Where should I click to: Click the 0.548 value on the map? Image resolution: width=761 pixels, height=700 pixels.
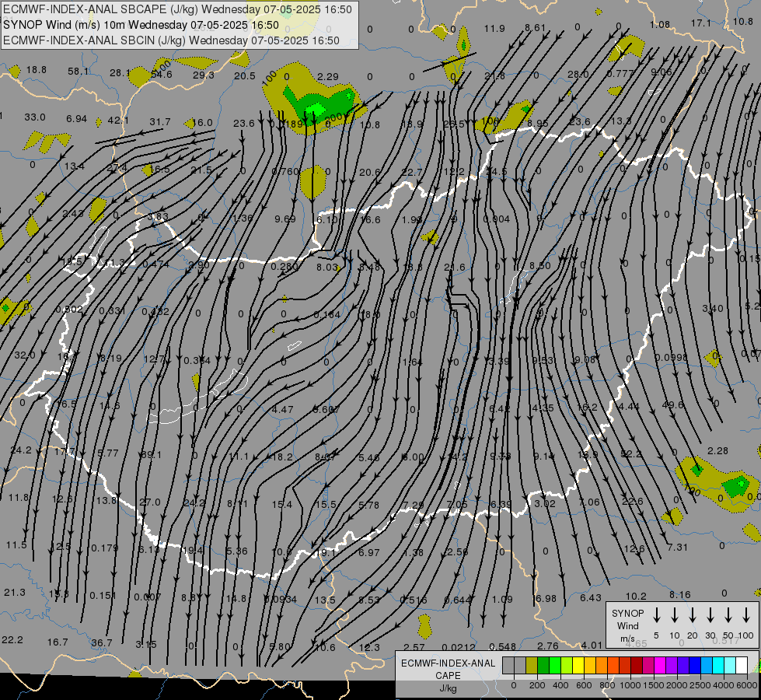tap(502, 646)
